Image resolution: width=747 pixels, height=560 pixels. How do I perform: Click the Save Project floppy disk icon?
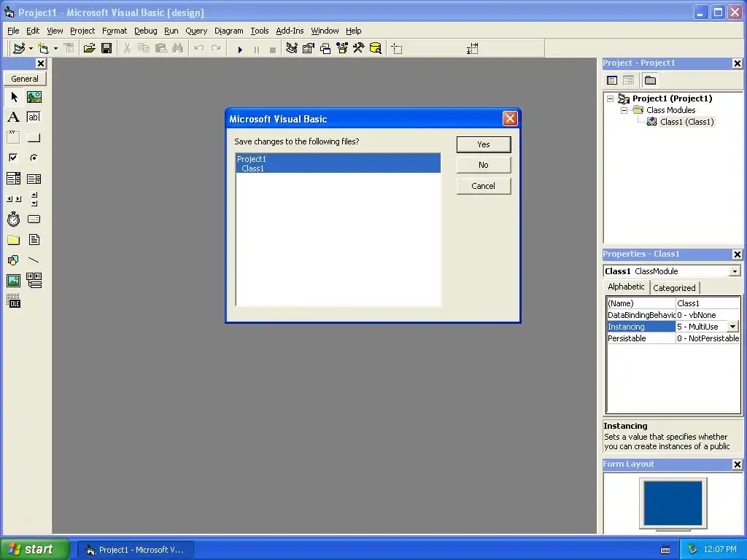pyautogui.click(x=107, y=48)
